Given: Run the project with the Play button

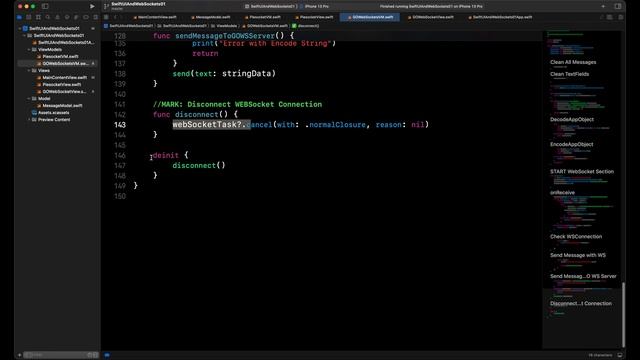Looking at the screenshot, I should (x=92, y=6).
